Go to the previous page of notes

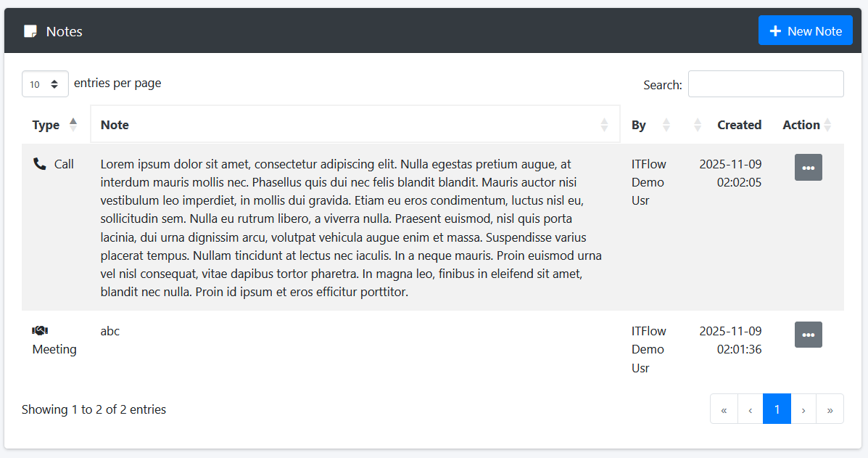[750, 409]
